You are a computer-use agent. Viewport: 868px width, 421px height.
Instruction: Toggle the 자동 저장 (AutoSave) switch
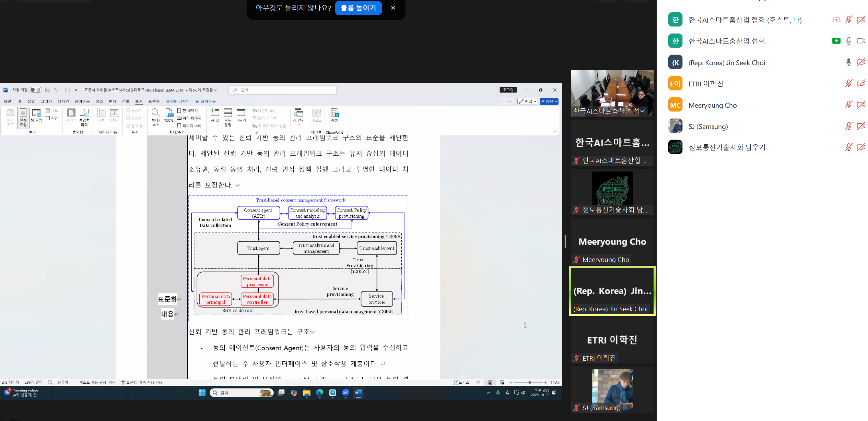pos(35,90)
